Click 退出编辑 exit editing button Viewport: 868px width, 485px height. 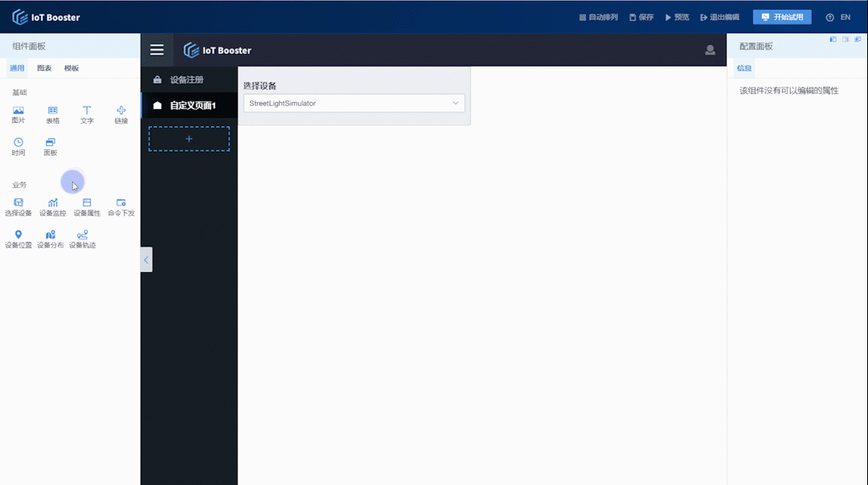[719, 17]
